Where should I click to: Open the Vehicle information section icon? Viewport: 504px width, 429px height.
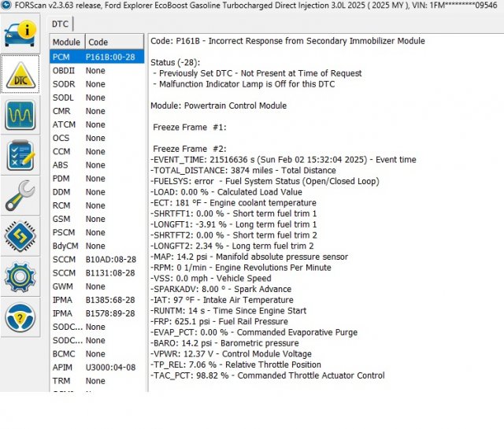click(x=20, y=33)
